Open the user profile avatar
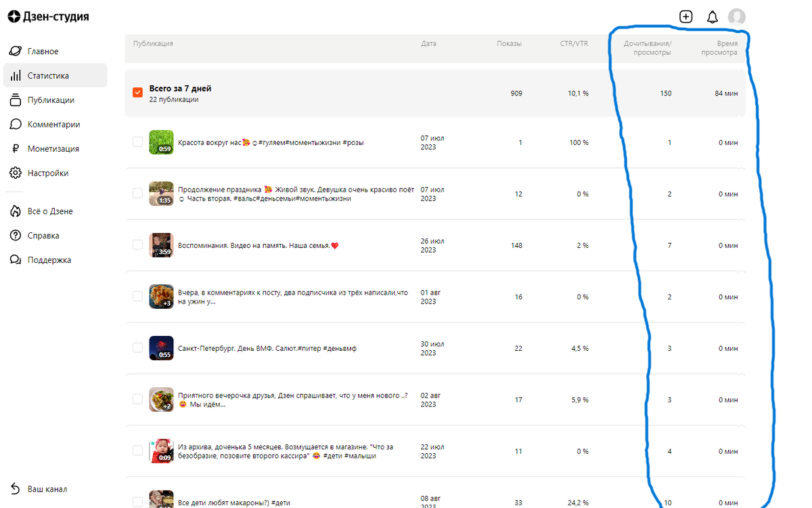Viewport: 812px width, 508px height. 737,17
